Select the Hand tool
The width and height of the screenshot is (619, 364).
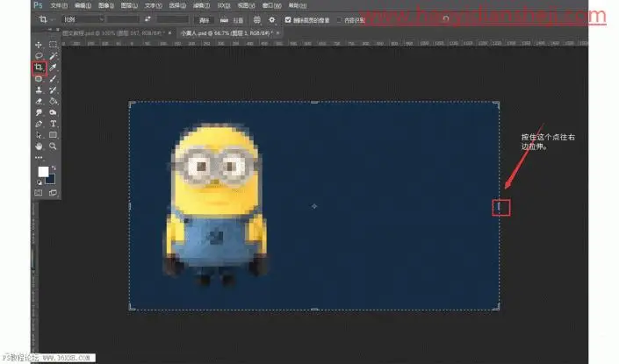(x=39, y=146)
